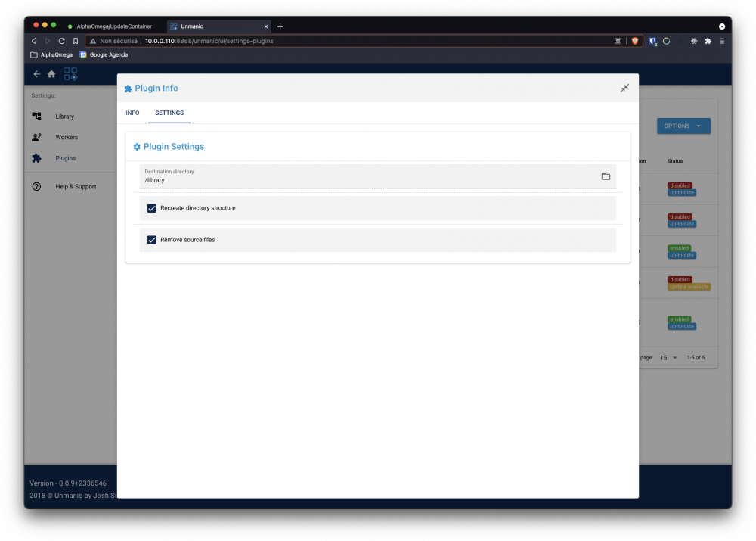Collapse the Plugin Info dialog
Image resolution: width=756 pixels, height=541 pixels.
coord(624,88)
